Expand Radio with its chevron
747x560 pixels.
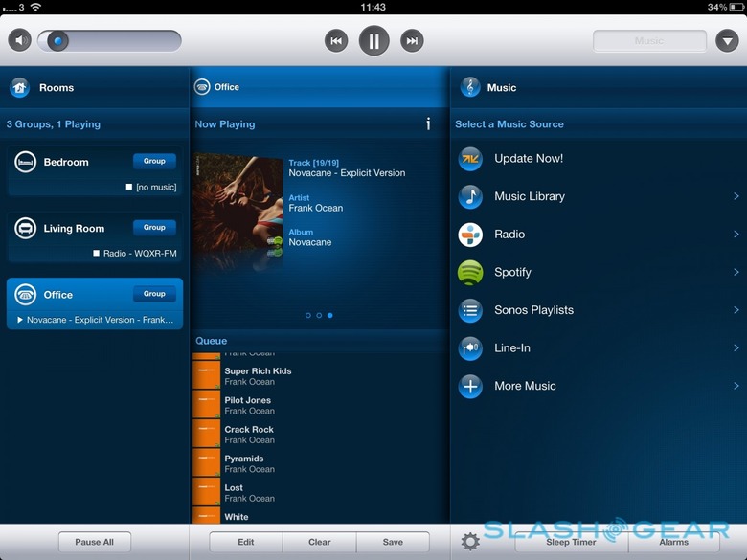pyautogui.click(x=736, y=235)
